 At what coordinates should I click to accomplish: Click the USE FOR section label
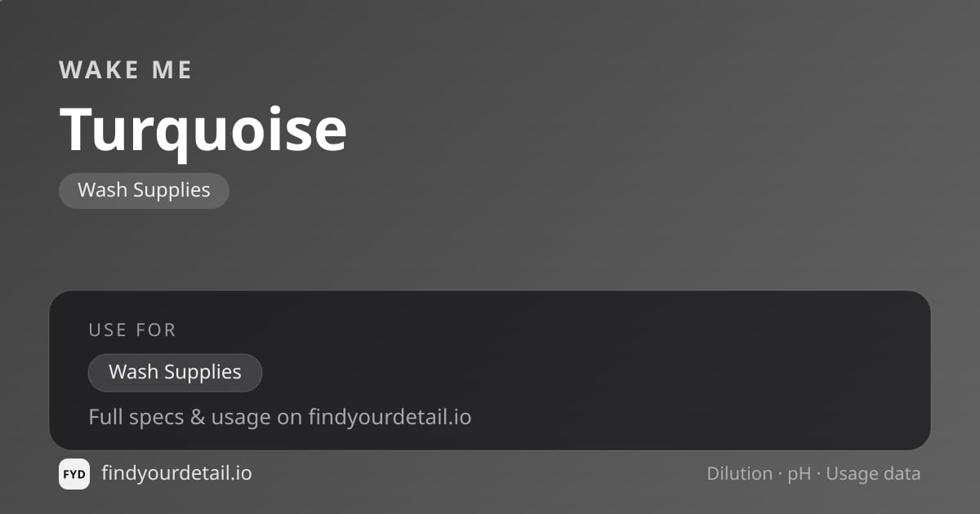(x=132, y=330)
